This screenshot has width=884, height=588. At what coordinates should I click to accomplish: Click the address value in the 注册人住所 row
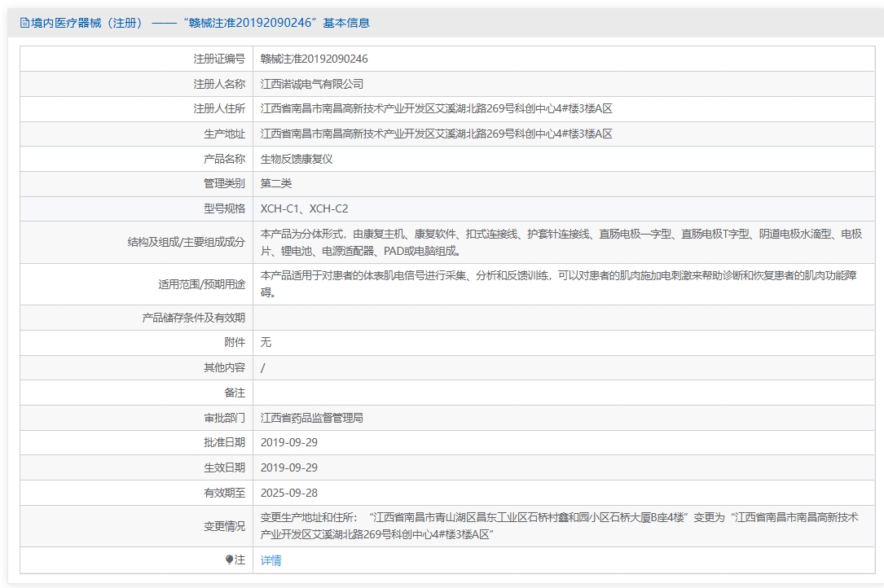(x=437, y=109)
